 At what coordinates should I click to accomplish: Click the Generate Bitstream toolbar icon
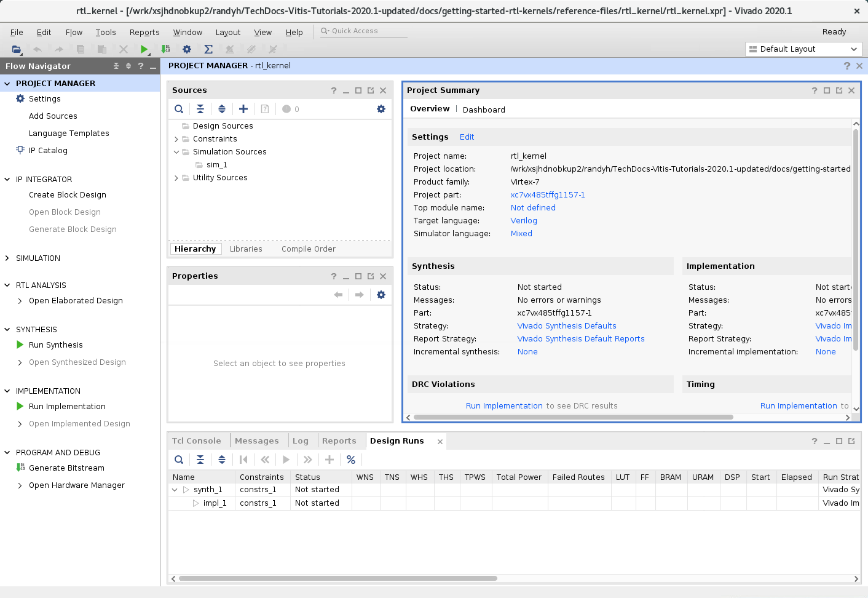click(x=165, y=49)
